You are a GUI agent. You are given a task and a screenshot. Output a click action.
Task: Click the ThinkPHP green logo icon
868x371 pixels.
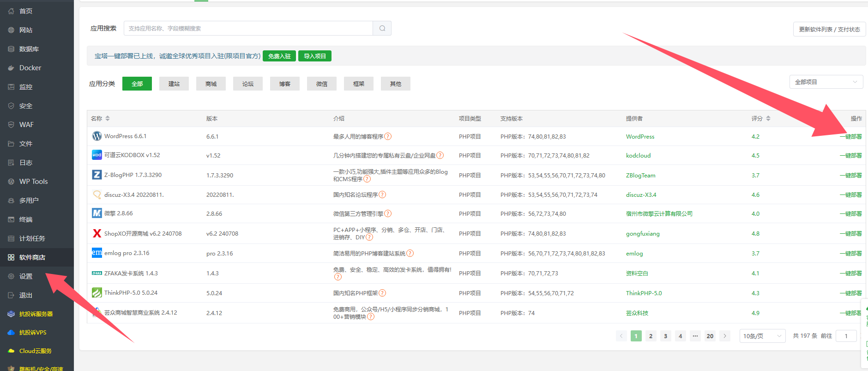[97, 292]
